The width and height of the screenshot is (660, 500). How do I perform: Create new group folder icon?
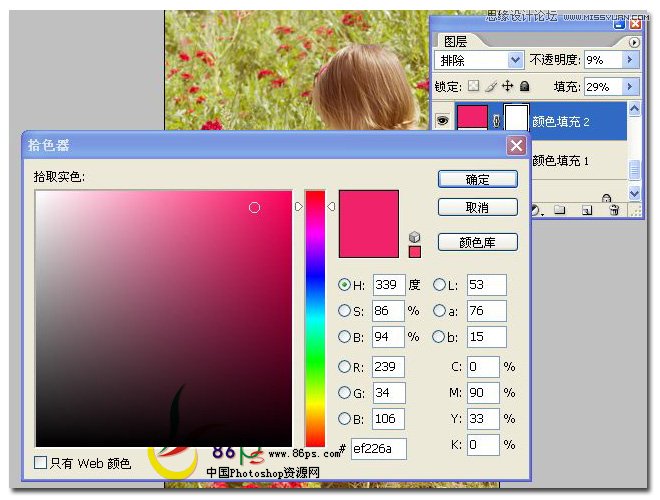(559, 210)
